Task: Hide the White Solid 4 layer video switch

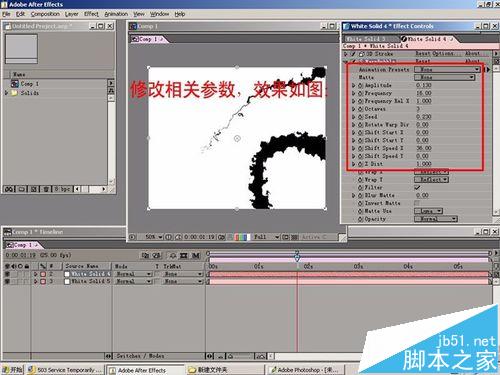Action: (x=7, y=274)
